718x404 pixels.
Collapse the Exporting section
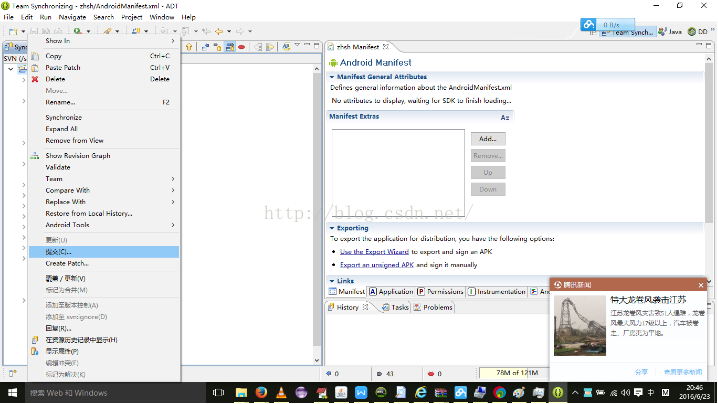point(332,227)
